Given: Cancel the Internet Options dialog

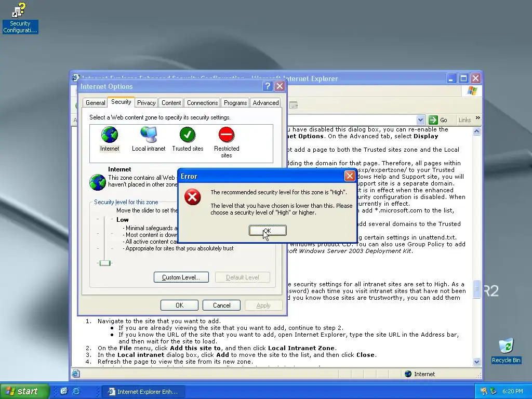Looking at the screenshot, I should pos(221,305).
